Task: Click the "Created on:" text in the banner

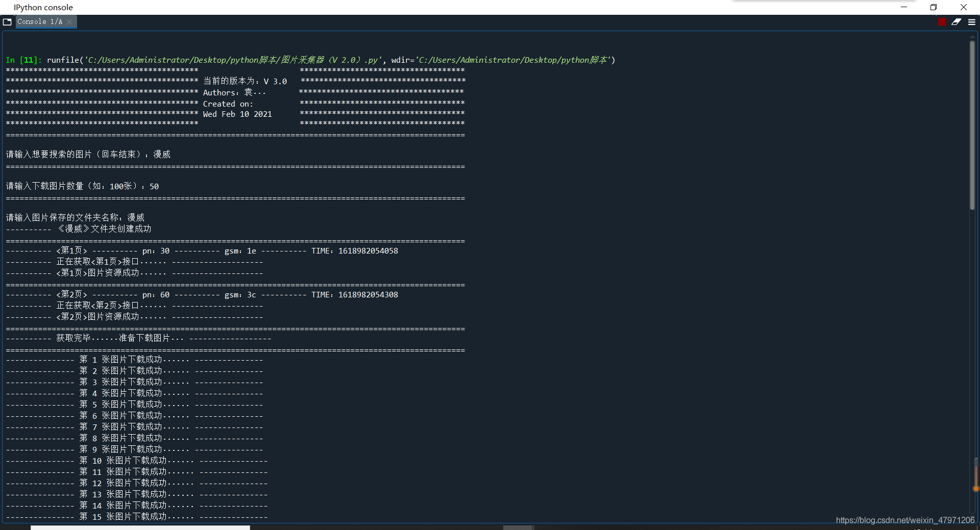Action: click(x=228, y=104)
